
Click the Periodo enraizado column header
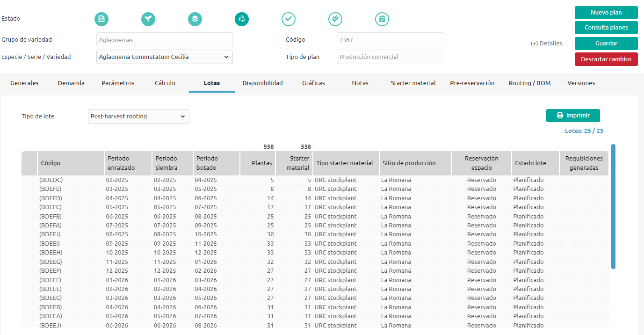[x=128, y=163]
